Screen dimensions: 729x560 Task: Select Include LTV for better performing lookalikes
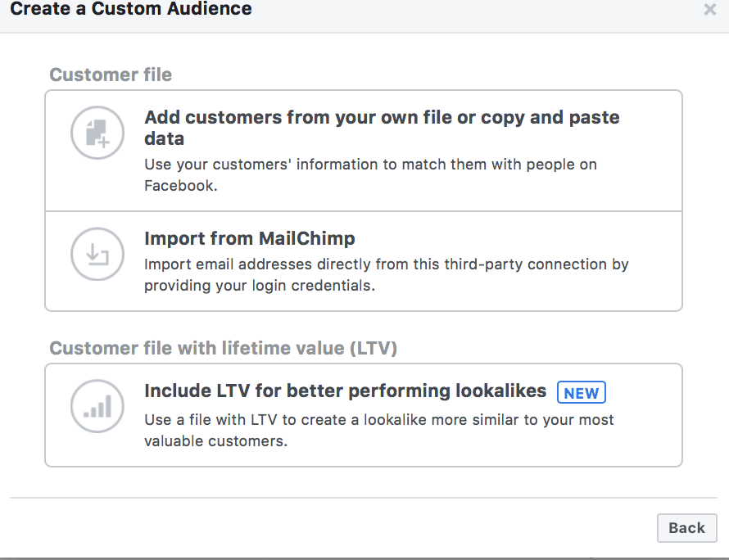pos(364,415)
